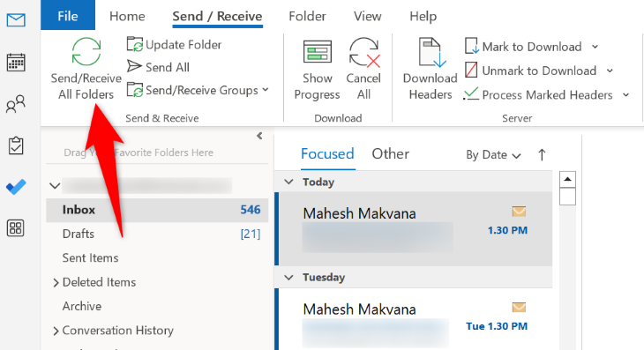Click Download Headers button
Viewport: 644px width, 350px height.
(x=430, y=69)
